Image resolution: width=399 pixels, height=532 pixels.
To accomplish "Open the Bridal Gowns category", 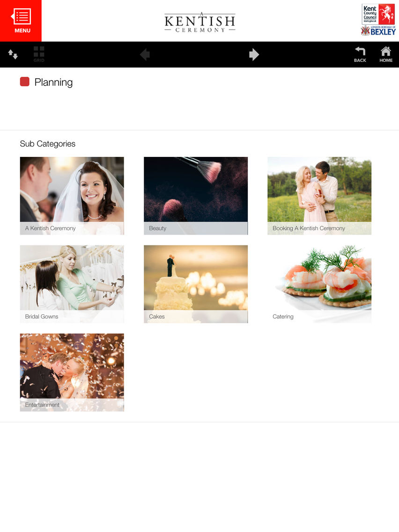I will pyautogui.click(x=72, y=284).
